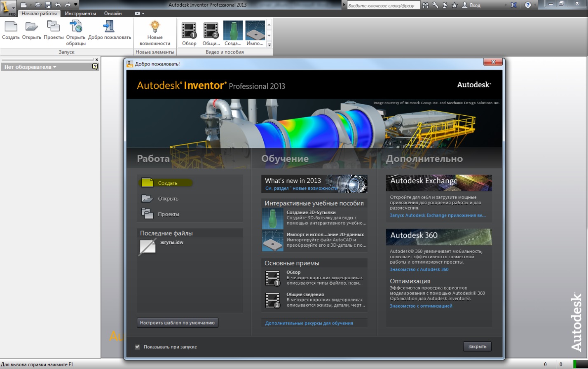588x369 pixels.
Task: Close the browser panel with small x
Action: 97,60
